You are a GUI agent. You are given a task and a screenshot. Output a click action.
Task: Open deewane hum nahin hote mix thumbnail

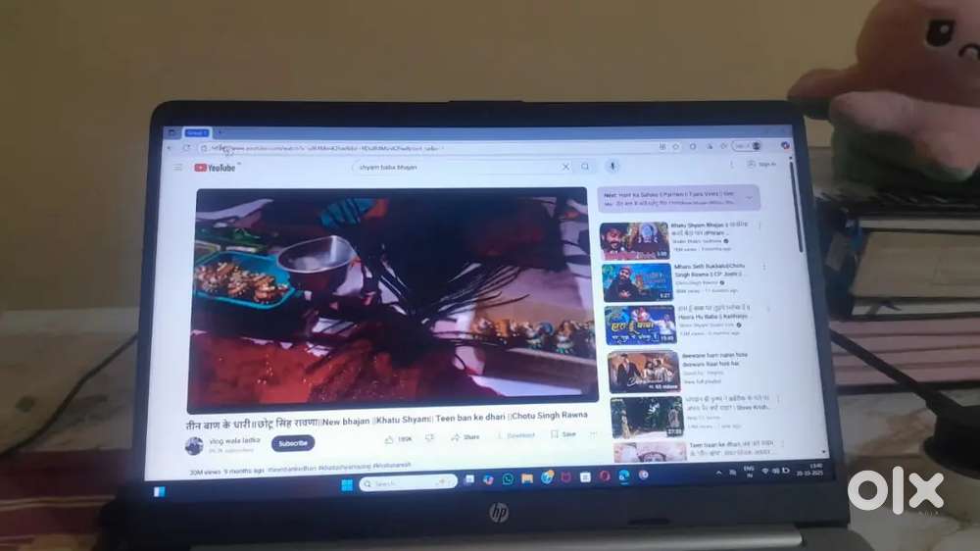(644, 372)
